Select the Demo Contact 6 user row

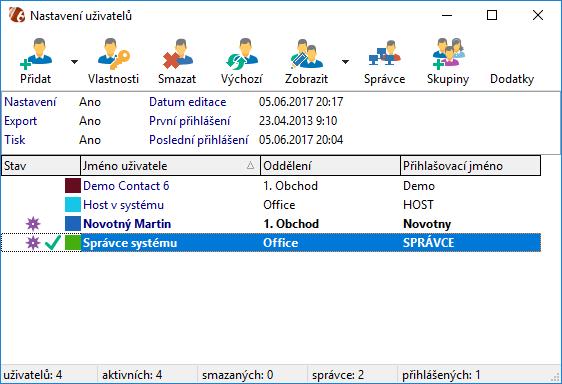point(271,186)
